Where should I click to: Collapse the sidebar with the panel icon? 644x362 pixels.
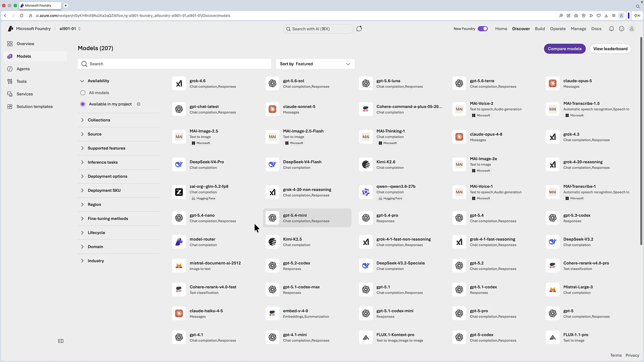(x=61, y=341)
